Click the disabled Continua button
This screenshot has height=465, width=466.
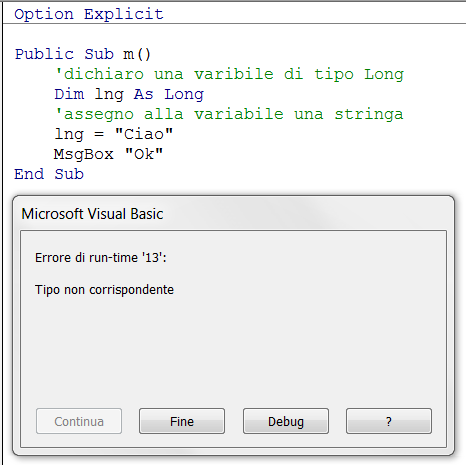click(x=79, y=421)
